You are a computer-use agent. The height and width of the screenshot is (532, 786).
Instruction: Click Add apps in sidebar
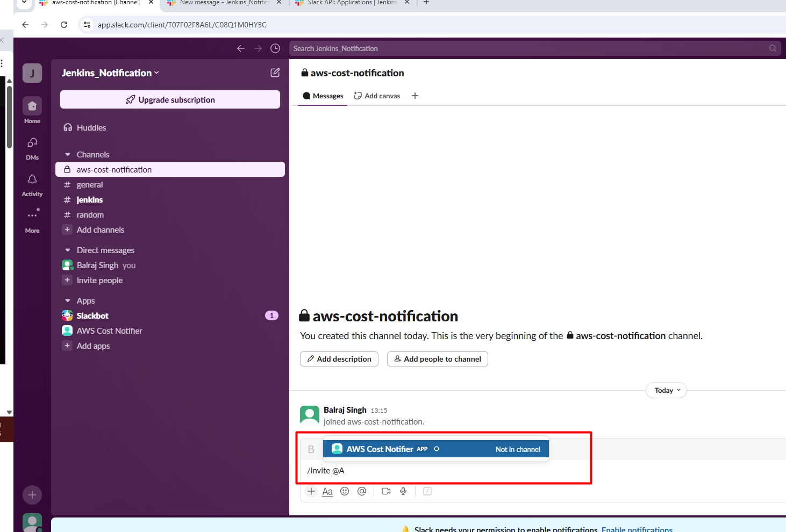[x=170, y=346]
